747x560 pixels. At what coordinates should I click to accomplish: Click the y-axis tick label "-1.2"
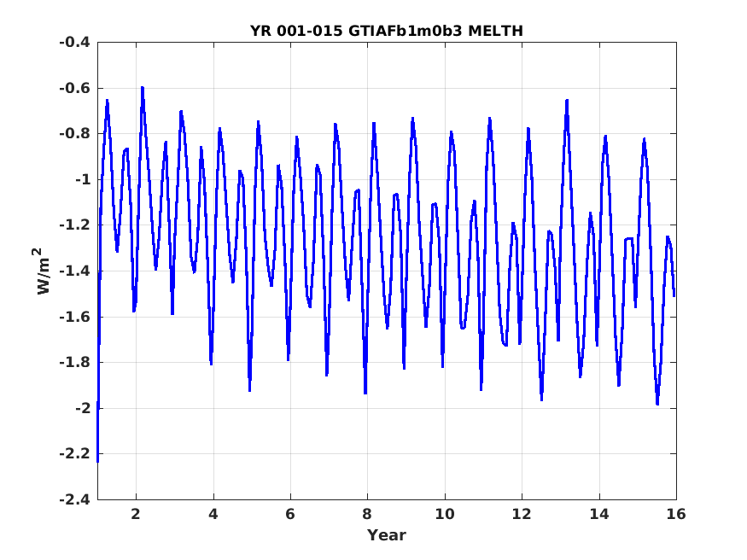point(75,225)
